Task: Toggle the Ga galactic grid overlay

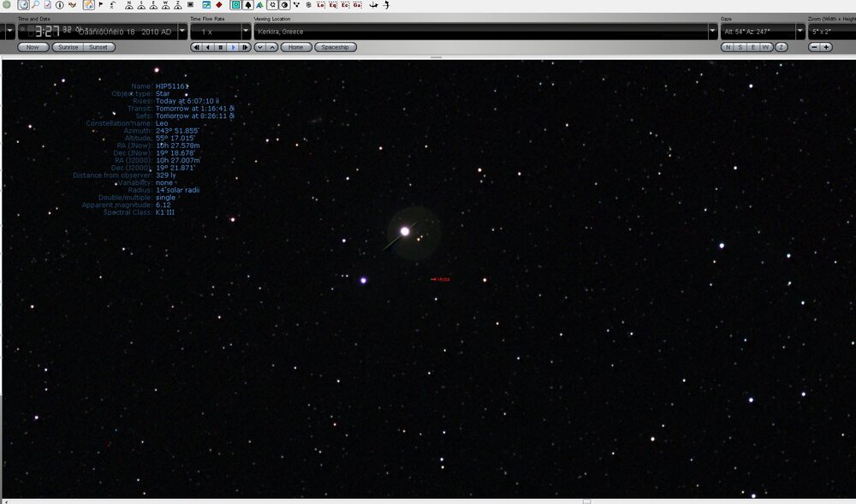Action: coord(357,5)
